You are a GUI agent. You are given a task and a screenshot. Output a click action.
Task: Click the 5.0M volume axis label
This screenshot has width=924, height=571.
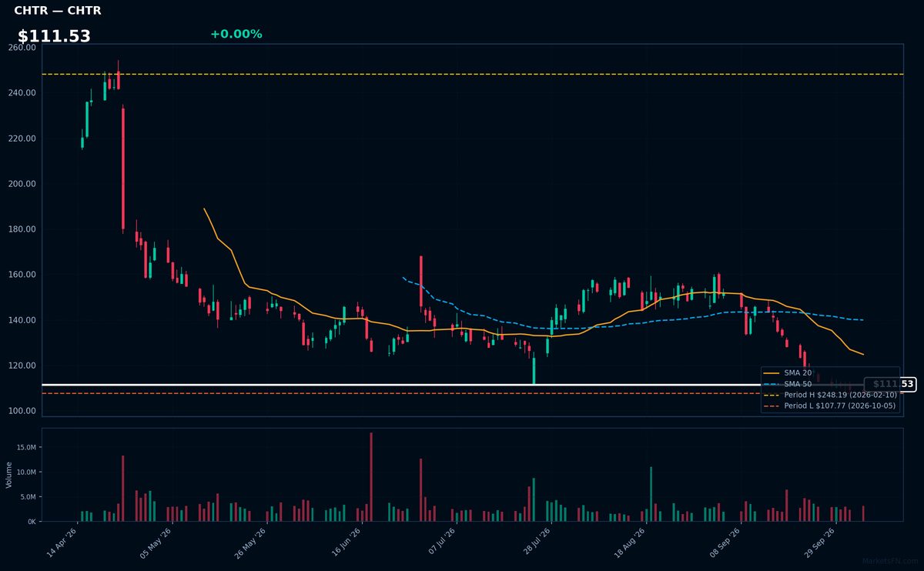(28, 496)
